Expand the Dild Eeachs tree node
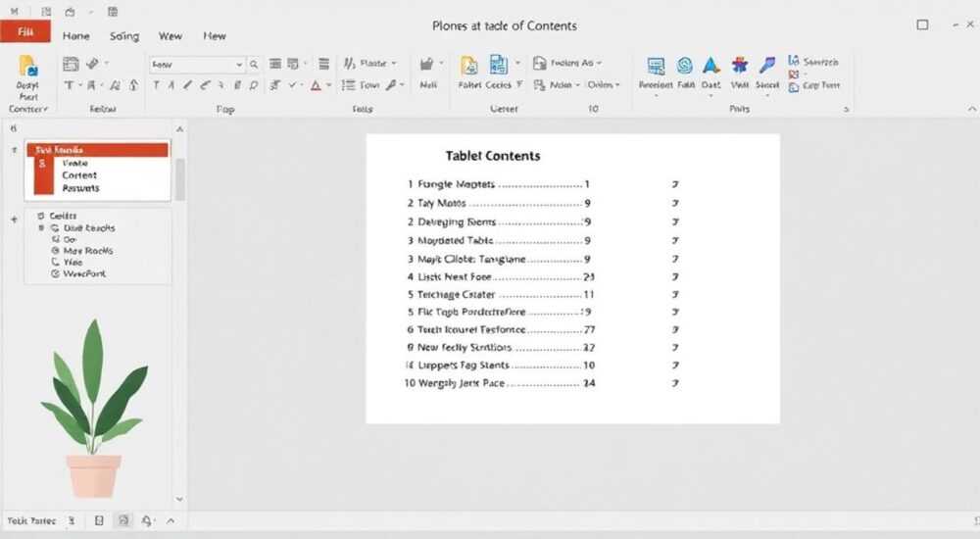980x539 pixels. click(41, 228)
